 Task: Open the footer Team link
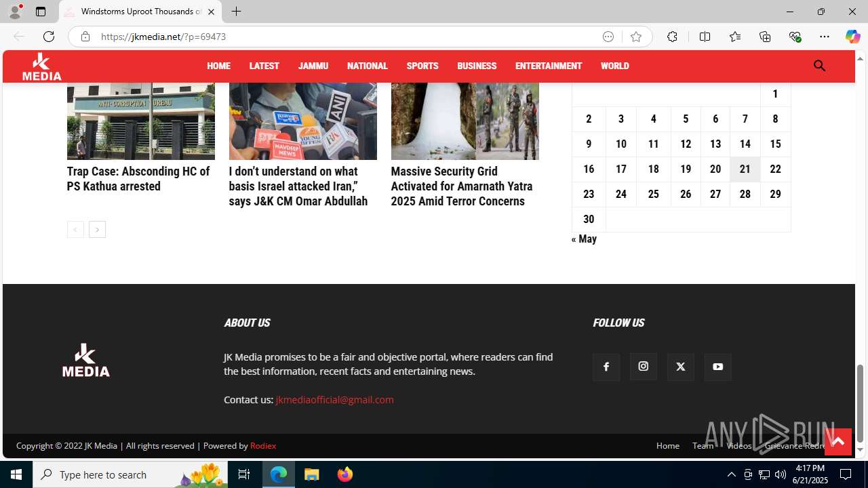coord(703,446)
